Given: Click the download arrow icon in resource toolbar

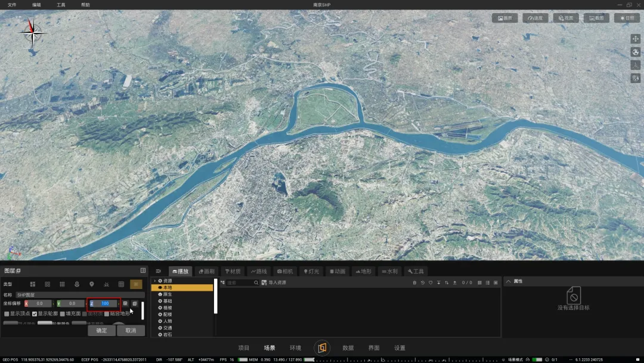Looking at the screenshot, I should coord(439,282).
